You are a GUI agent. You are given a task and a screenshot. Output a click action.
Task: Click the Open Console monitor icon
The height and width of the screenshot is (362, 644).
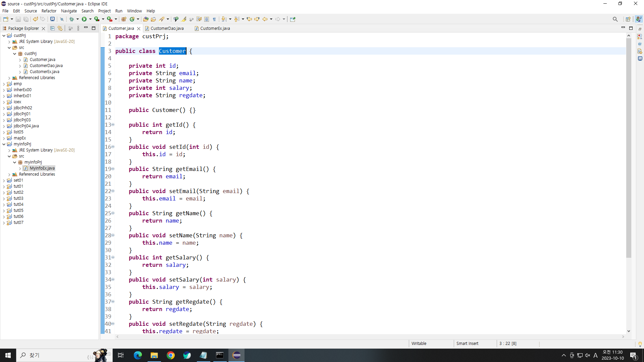tap(52, 19)
